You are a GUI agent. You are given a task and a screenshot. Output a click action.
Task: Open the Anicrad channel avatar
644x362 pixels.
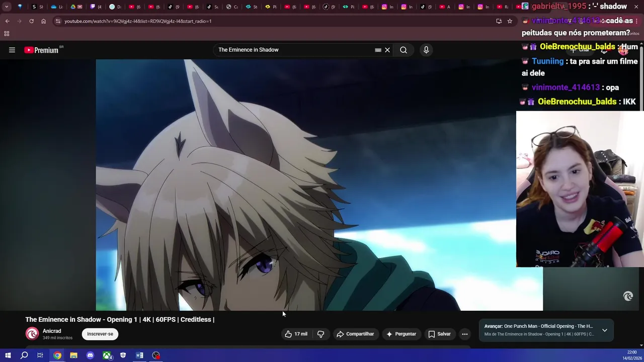click(x=32, y=334)
